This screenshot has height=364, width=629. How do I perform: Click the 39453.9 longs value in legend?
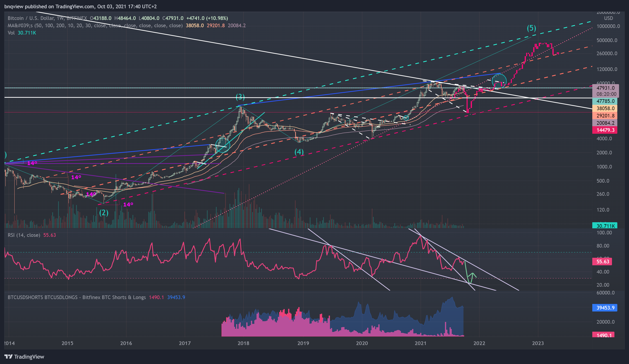[176, 297]
